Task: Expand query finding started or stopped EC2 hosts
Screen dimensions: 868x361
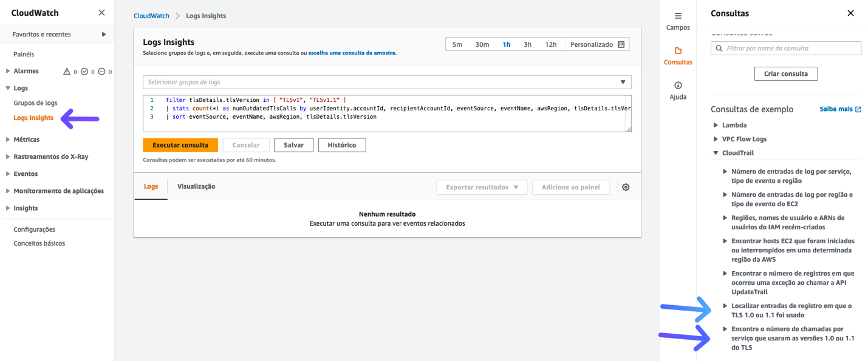Action: [x=725, y=241]
